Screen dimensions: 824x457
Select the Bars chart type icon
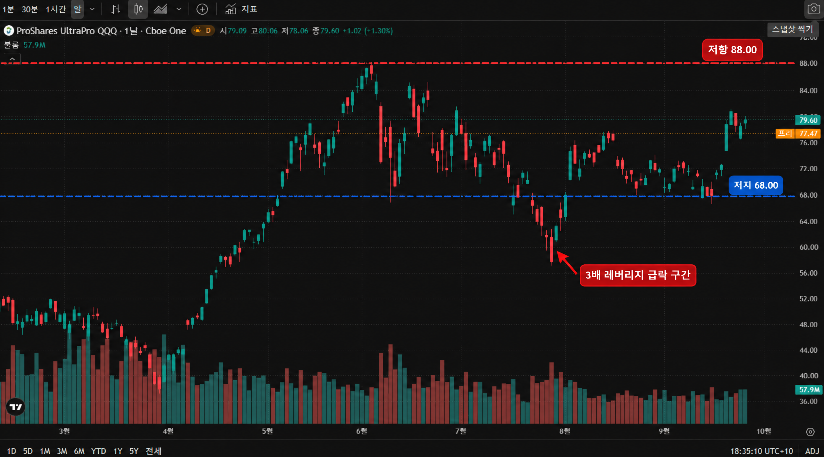tap(116, 9)
